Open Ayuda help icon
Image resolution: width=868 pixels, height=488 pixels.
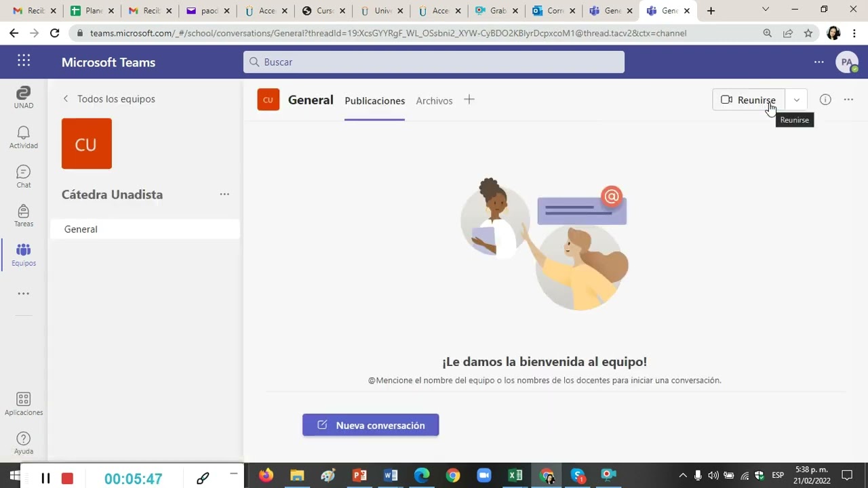pos(24,443)
